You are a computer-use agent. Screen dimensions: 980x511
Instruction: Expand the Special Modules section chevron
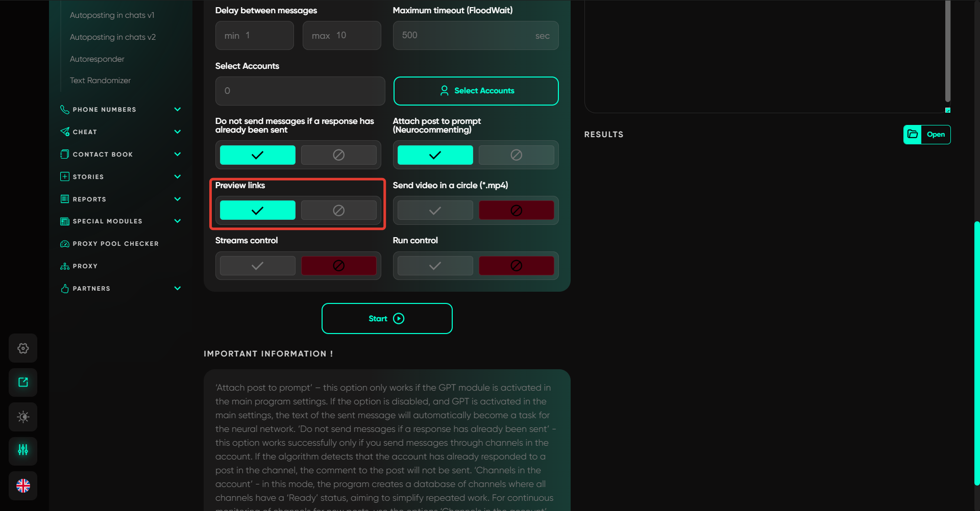tap(177, 221)
